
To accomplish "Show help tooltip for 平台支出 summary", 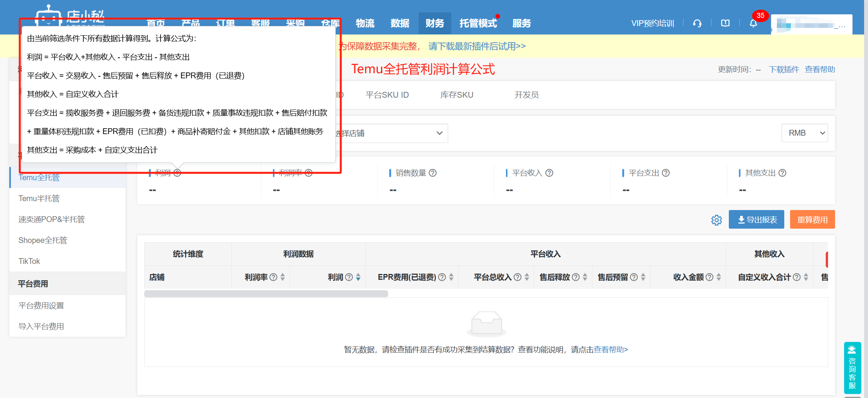I will [666, 173].
